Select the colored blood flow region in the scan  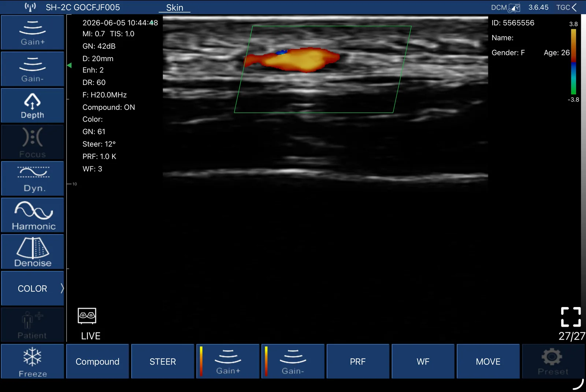(x=292, y=59)
